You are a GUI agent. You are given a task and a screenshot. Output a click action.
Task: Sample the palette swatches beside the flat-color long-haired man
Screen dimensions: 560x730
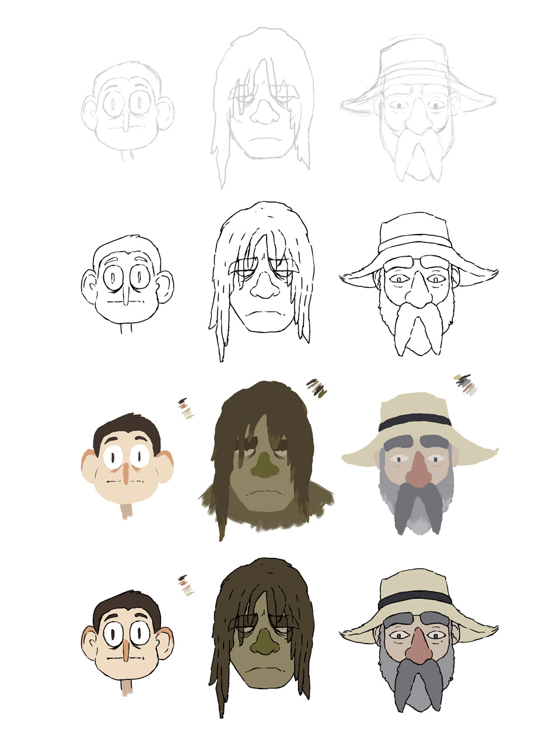coord(316,387)
